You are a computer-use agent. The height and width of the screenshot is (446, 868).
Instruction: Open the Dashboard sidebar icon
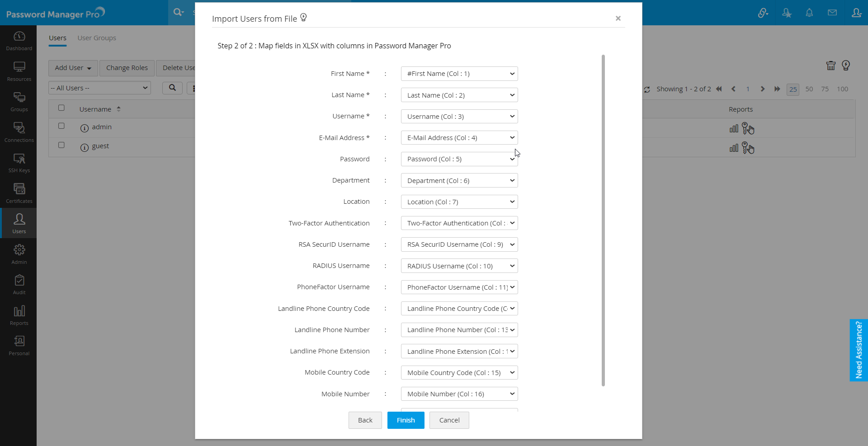coord(19,41)
